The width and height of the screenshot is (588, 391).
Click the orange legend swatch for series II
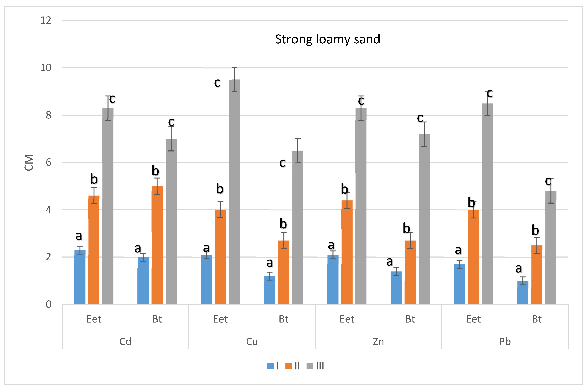[288, 366]
